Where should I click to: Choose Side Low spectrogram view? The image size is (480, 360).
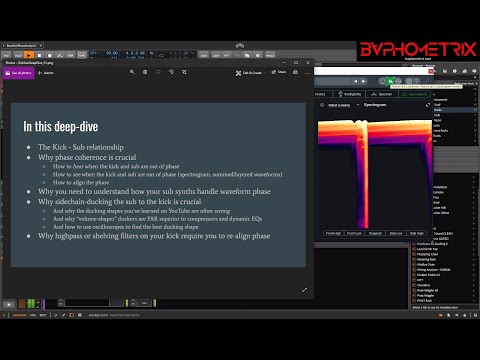(396, 233)
